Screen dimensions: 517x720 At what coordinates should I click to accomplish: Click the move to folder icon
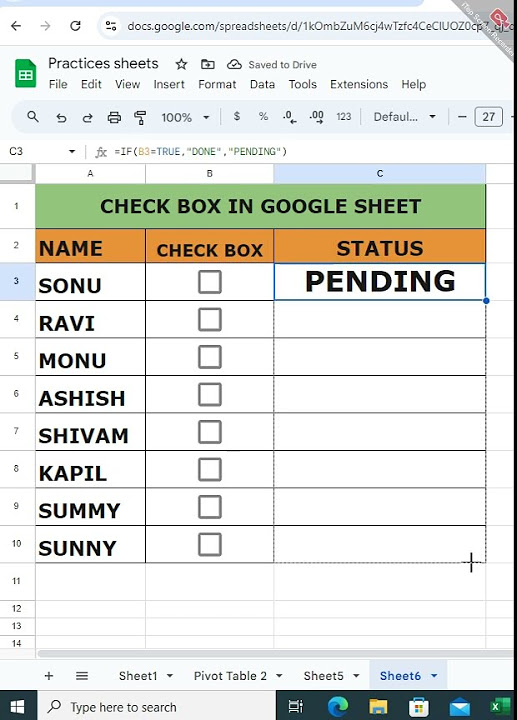click(208, 64)
